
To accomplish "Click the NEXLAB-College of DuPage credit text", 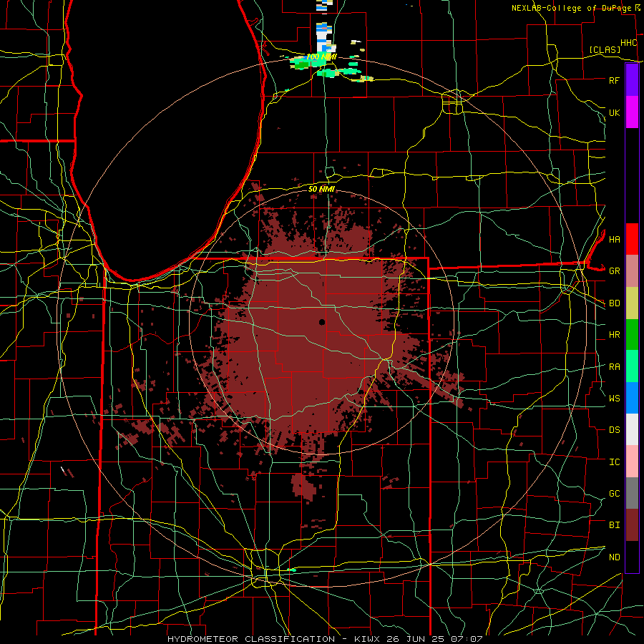I will click(573, 8).
